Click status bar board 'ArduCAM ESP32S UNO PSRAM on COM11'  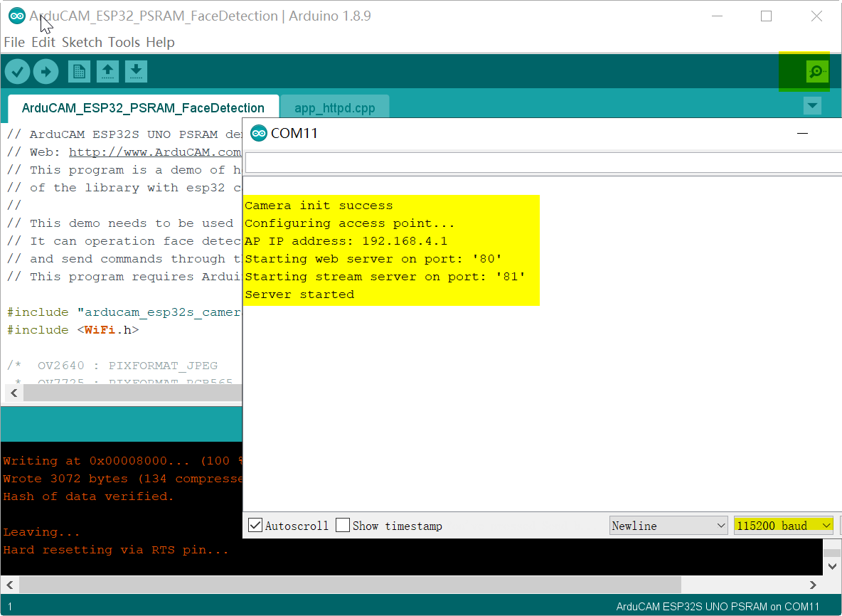click(718, 606)
